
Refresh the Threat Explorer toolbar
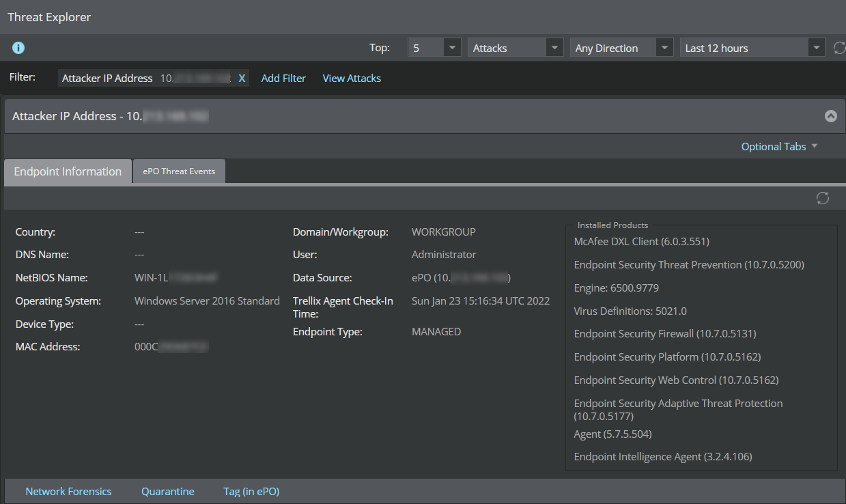tap(840, 48)
